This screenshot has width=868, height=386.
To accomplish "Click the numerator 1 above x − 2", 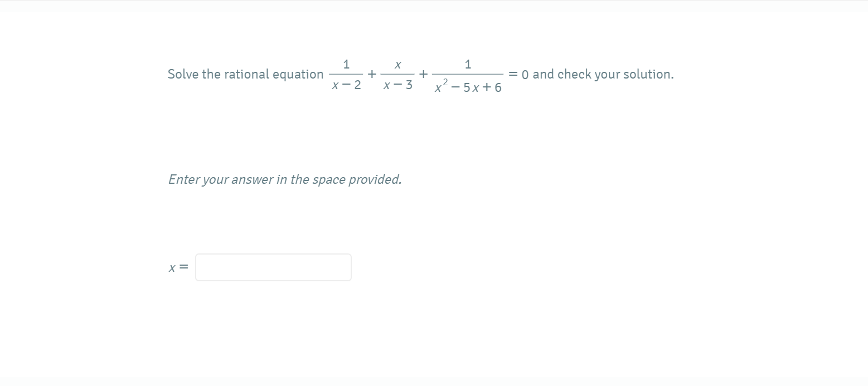I will pyautogui.click(x=346, y=65).
